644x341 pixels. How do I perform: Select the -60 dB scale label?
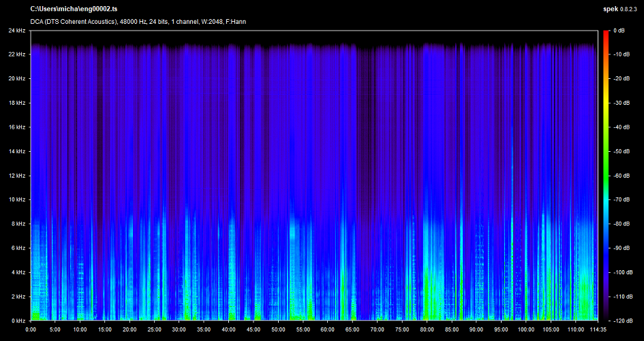(x=620, y=176)
